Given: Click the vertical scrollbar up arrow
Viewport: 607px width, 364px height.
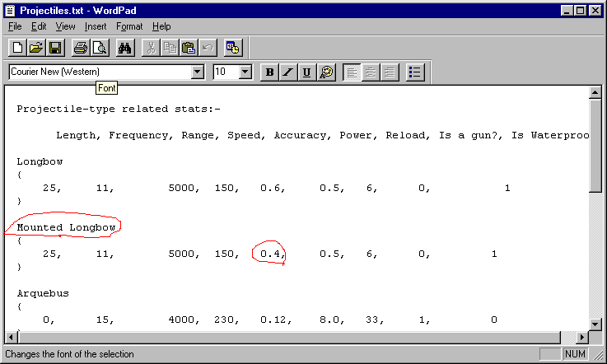Looking at the screenshot, I should 595,92.
